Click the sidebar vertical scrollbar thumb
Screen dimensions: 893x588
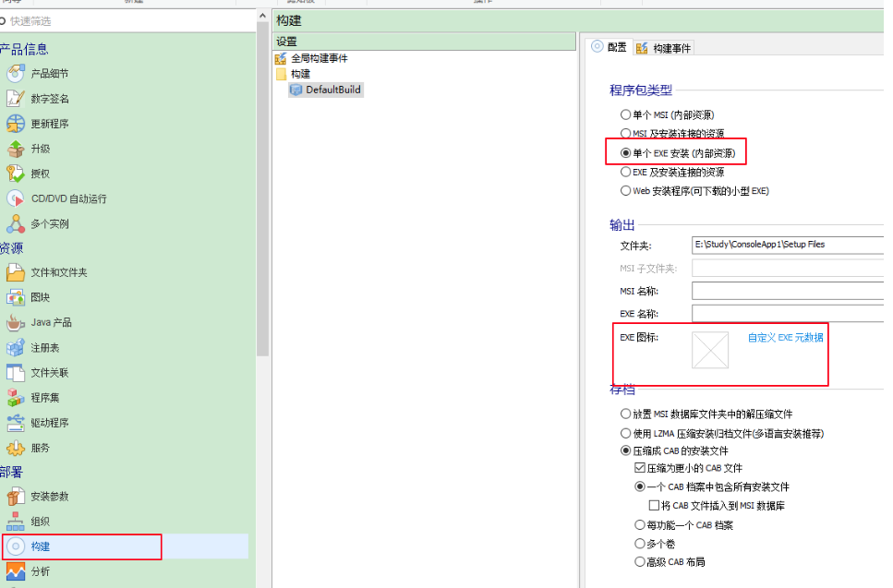262,189
